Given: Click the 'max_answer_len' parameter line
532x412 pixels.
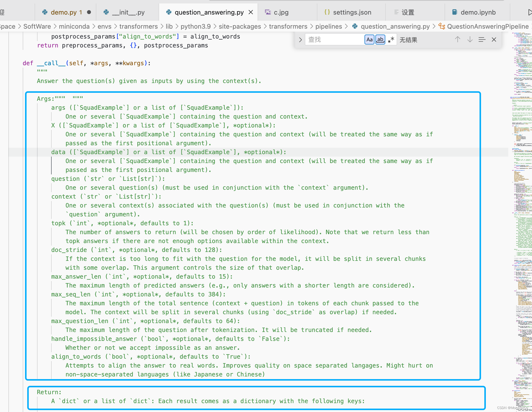Looking at the screenshot, I should coord(142,277).
